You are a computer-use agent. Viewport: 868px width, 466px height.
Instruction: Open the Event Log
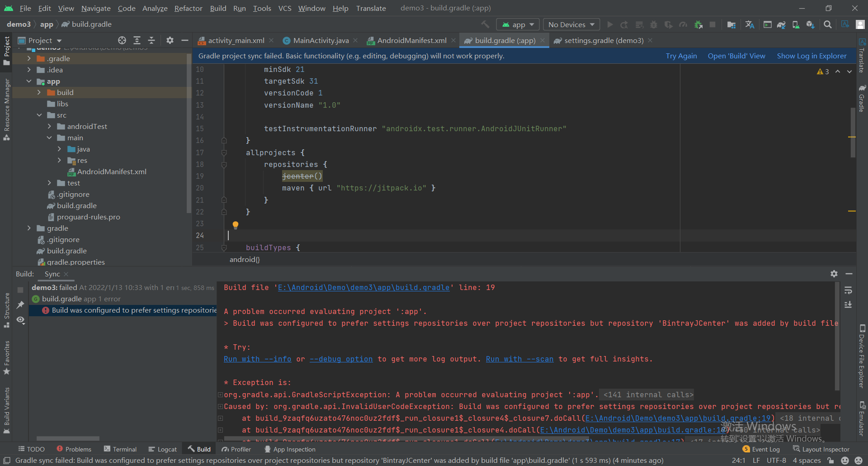point(761,449)
